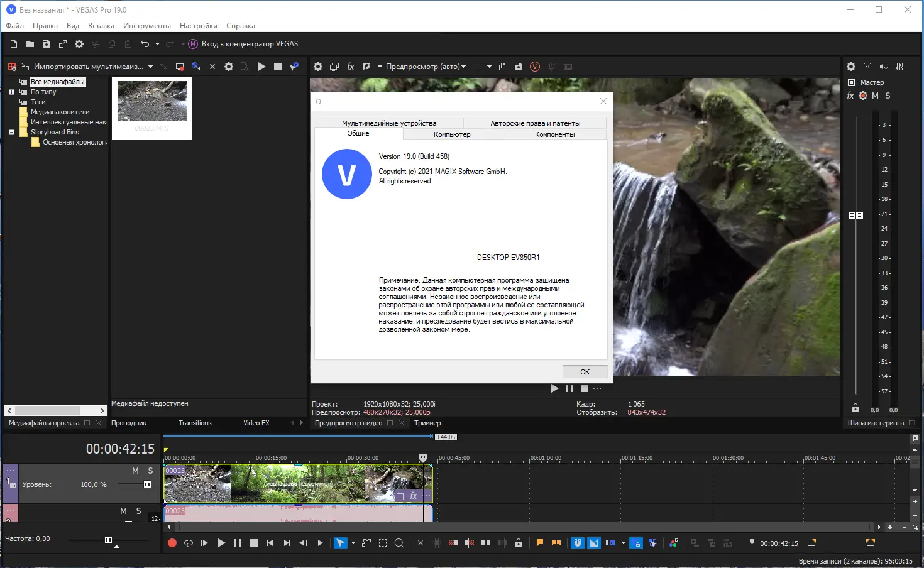Open master FX button
This screenshot has width=924, height=568.
(850, 96)
